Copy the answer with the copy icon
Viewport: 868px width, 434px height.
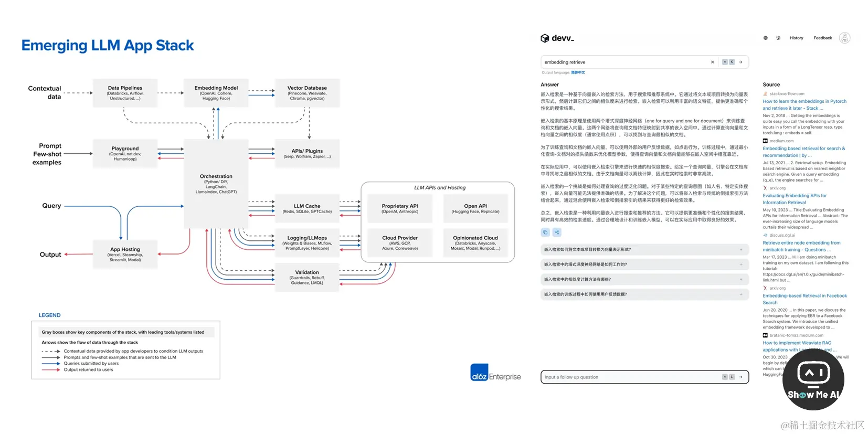tap(545, 232)
